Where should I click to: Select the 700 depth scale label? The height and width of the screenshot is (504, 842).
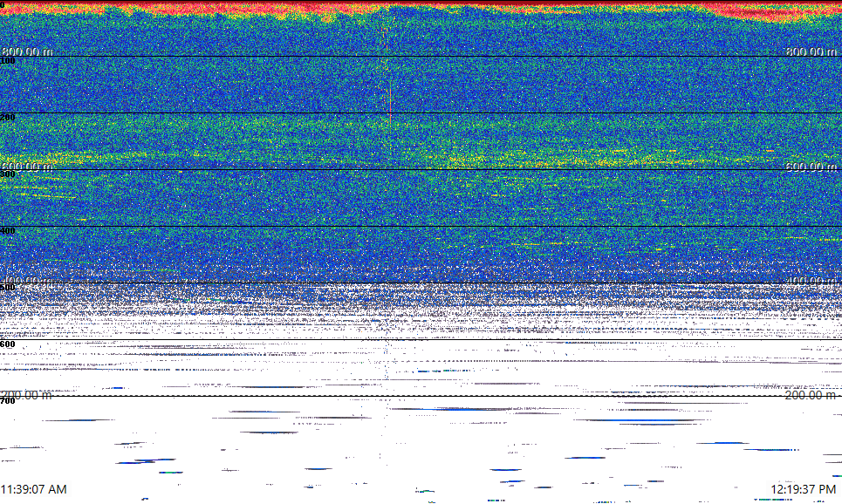(8, 400)
